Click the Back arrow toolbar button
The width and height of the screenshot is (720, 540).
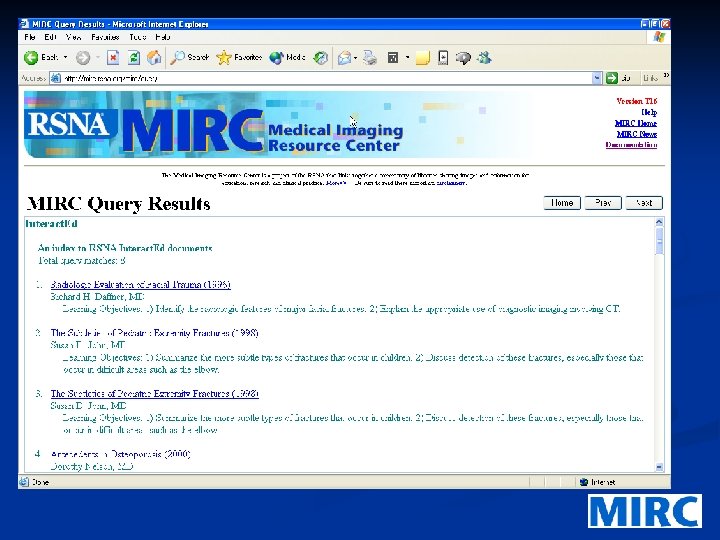coord(31,57)
